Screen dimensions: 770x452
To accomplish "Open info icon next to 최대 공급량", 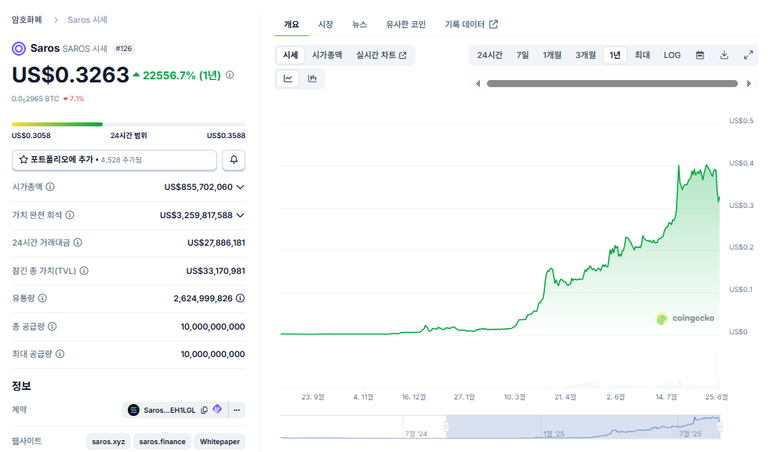I will (60, 354).
